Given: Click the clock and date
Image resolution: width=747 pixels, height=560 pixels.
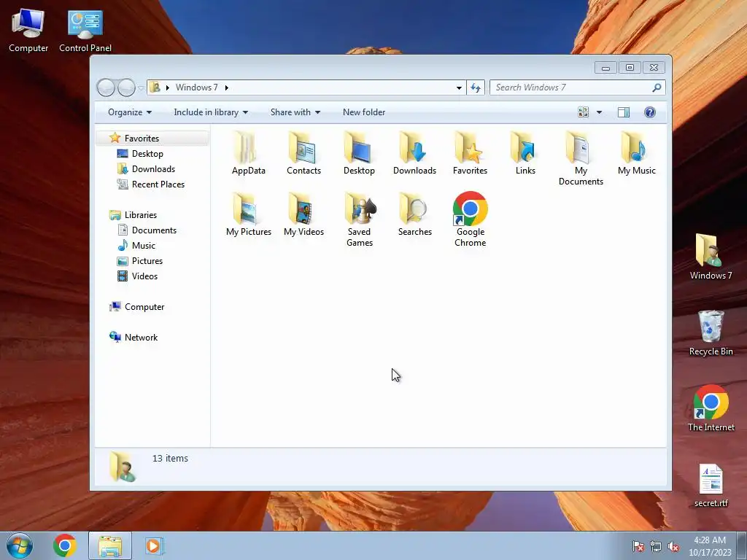Looking at the screenshot, I should coord(710,546).
